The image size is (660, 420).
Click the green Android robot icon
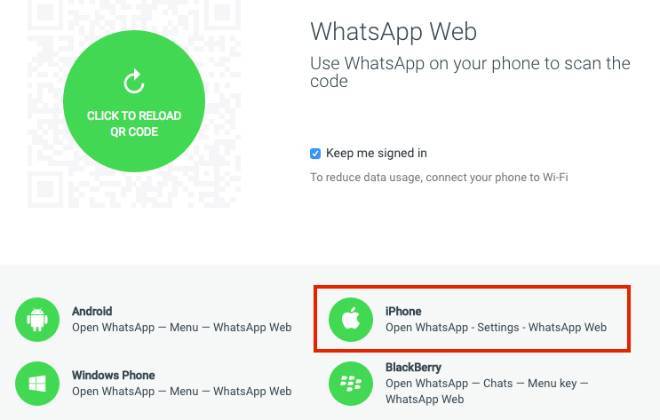point(37,319)
